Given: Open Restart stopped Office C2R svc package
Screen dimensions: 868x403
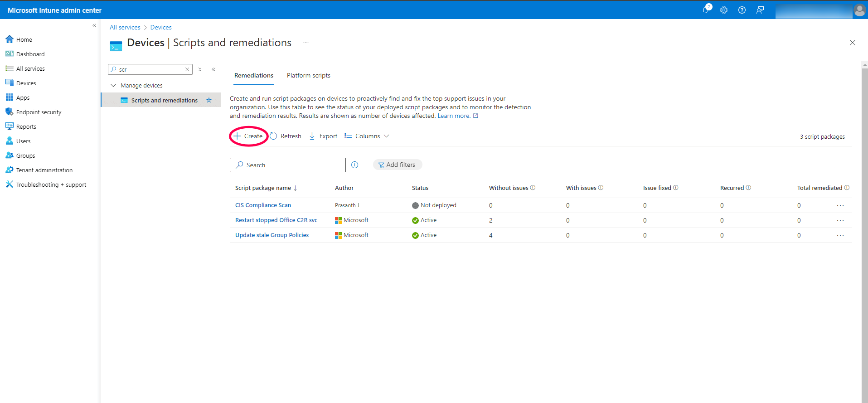Looking at the screenshot, I should click(x=276, y=220).
